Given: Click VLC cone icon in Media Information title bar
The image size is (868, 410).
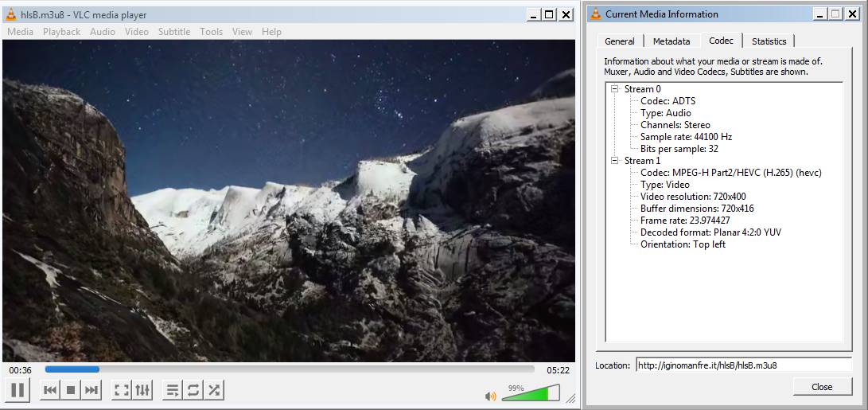Looking at the screenshot, I should [596, 14].
